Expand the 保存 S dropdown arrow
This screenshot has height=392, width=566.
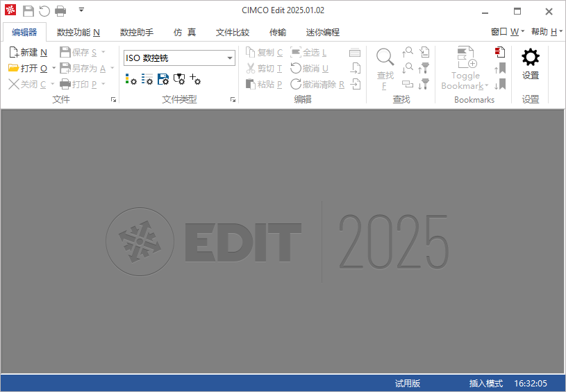tap(103, 52)
